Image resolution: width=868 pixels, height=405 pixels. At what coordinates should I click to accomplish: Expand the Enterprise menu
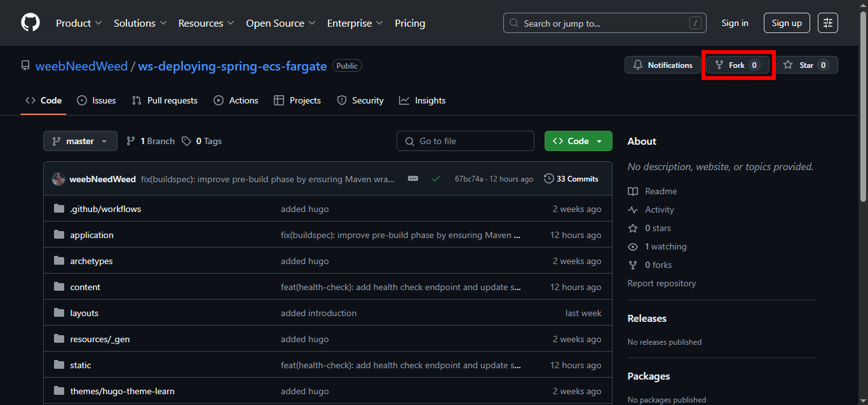355,23
